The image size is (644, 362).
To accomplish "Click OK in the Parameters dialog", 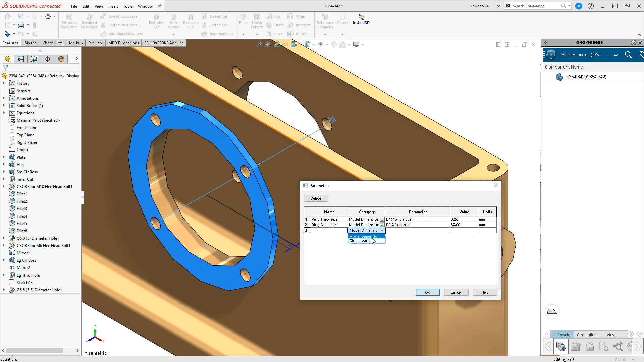I will 428,292.
